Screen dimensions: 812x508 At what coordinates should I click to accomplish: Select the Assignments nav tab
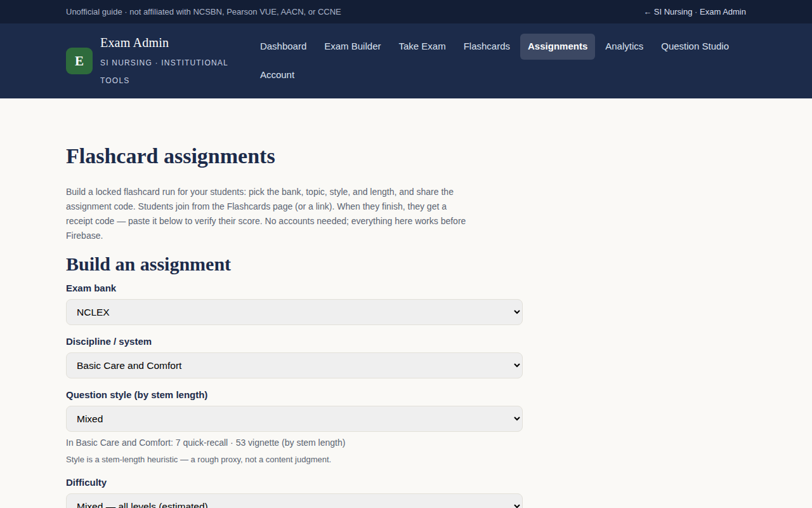(x=558, y=46)
